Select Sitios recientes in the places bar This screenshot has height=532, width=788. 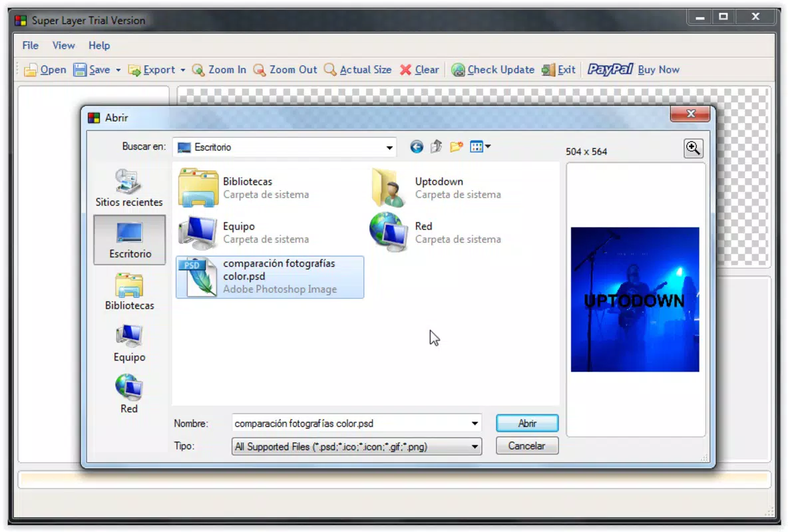click(129, 188)
